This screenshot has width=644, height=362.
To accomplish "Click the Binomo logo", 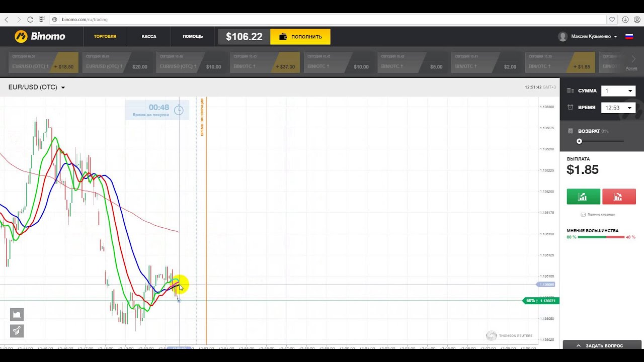I will point(40,36).
